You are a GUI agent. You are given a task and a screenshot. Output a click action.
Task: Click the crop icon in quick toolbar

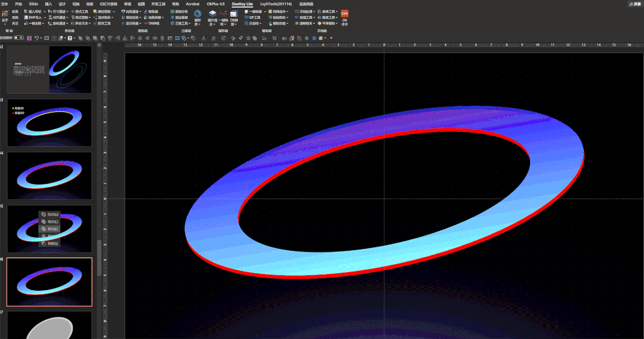point(275,38)
